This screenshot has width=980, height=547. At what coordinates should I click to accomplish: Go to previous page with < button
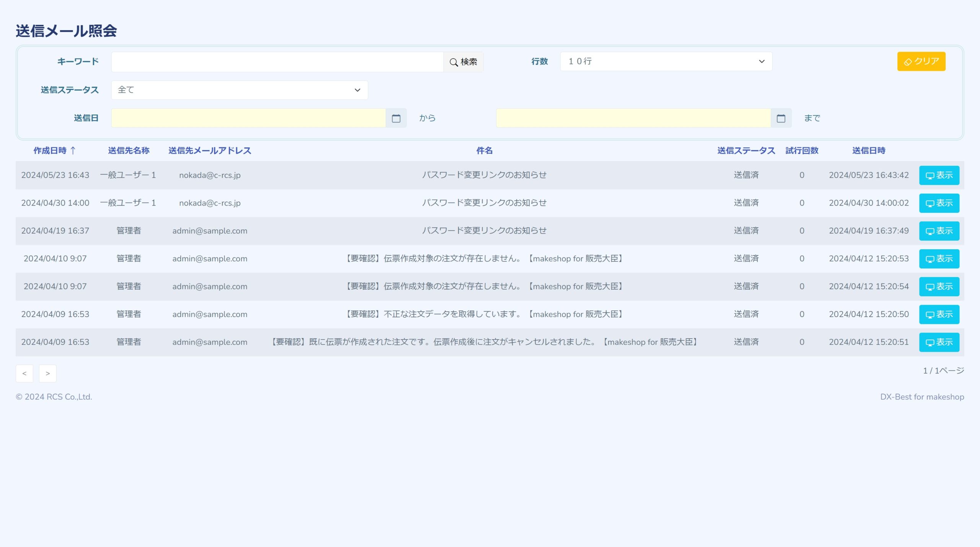(24, 373)
